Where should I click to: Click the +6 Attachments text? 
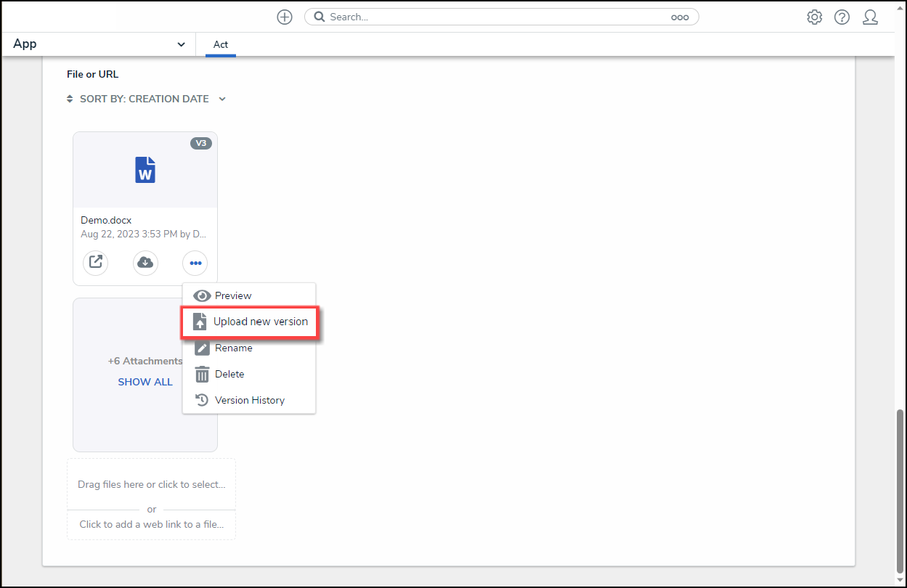145,361
